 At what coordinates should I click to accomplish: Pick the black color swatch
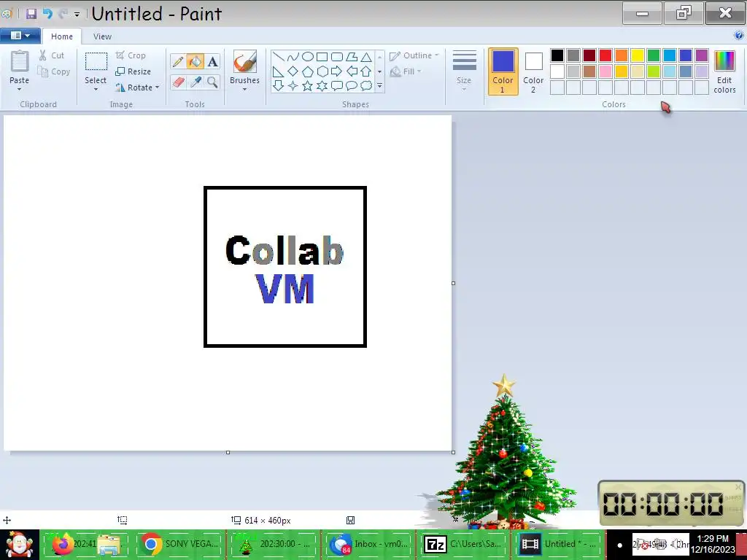[x=557, y=55]
